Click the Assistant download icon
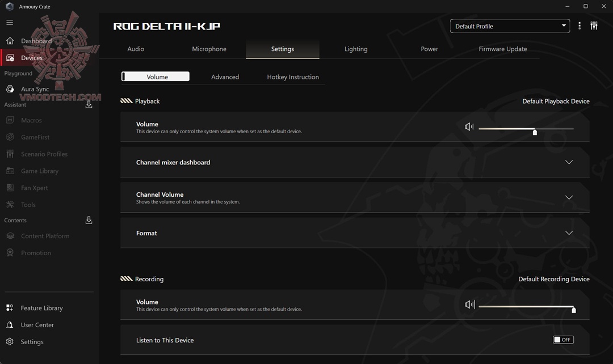613x364 pixels. 89,105
